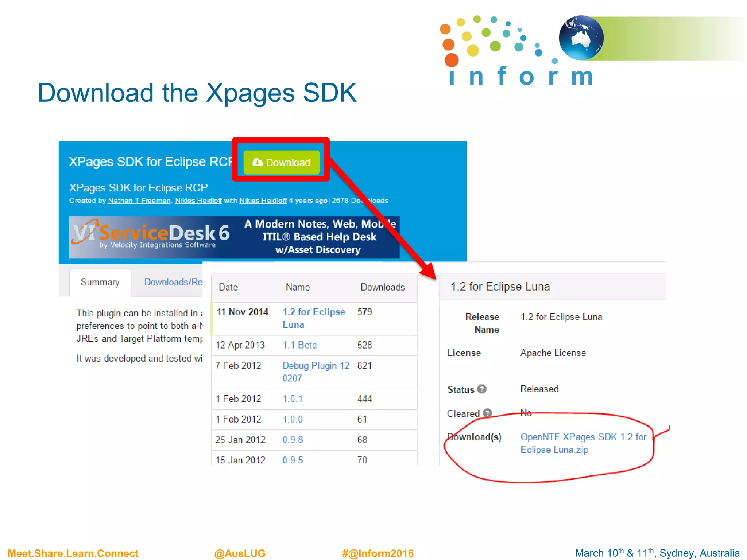
Task: Click the Name column header
Action: coord(298,287)
